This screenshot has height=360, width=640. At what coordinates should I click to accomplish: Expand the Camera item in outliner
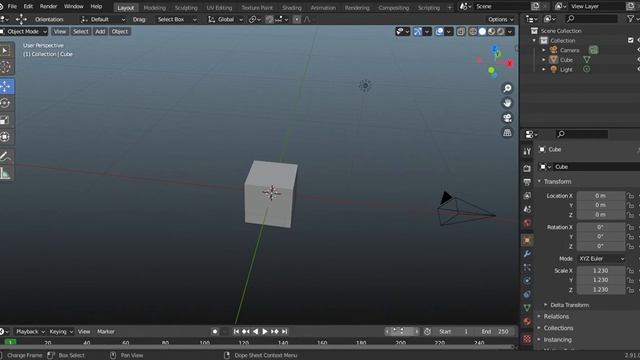click(544, 50)
